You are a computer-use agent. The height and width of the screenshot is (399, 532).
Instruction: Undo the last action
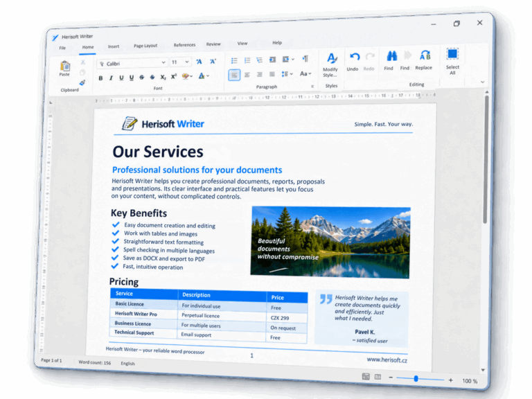point(354,57)
